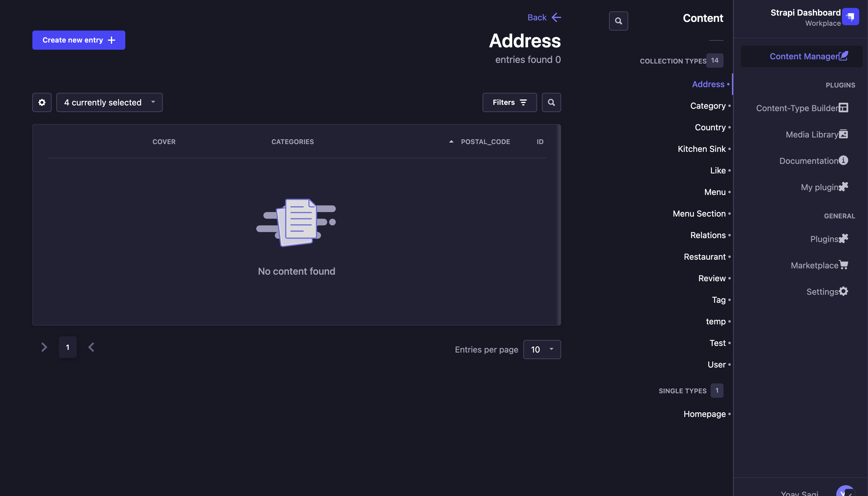Open the Filters panel

(x=510, y=102)
